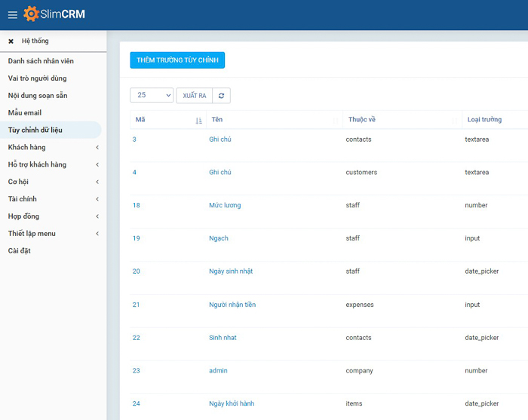The width and height of the screenshot is (528, 420).
Task: Click the ID link 3
Action: 134,139
